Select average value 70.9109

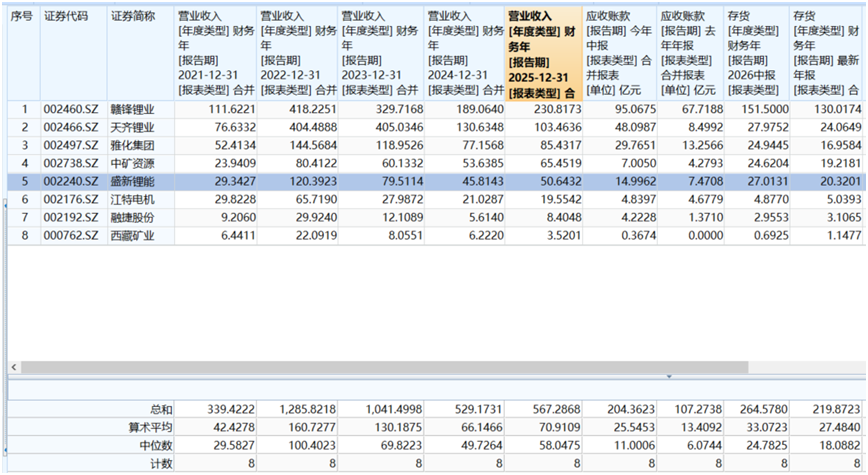coord(544,427)
